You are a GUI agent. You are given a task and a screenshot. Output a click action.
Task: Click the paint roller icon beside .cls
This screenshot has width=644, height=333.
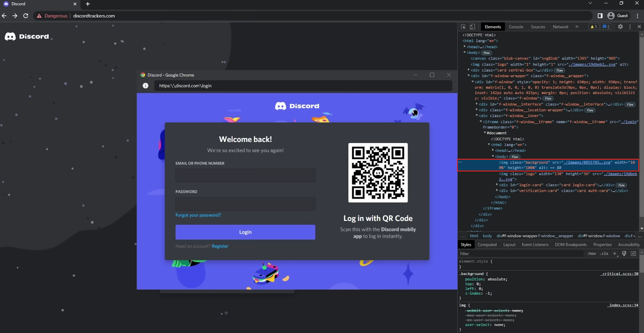(624, 254)
